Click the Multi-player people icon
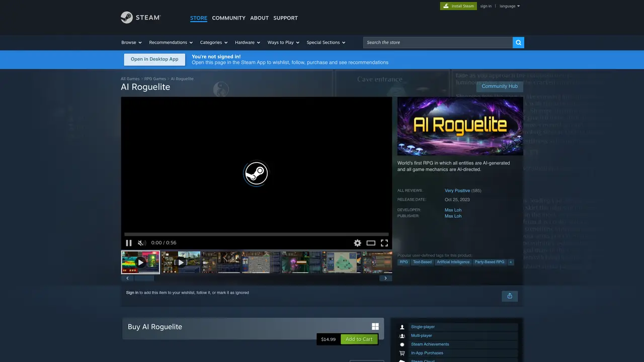The width and height of the screenshot is (644, 362). click(x=402, y=336)
